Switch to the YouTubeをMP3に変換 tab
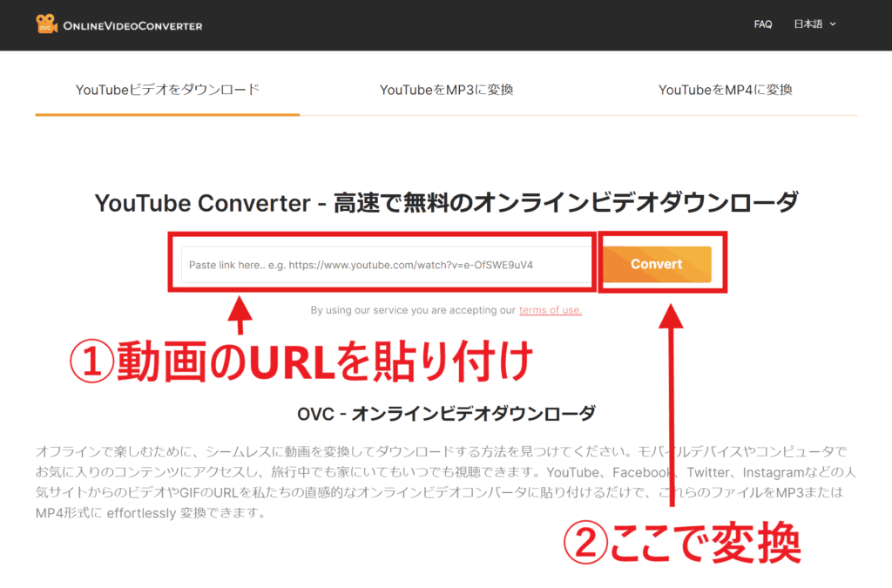 (x=447, y=90)
